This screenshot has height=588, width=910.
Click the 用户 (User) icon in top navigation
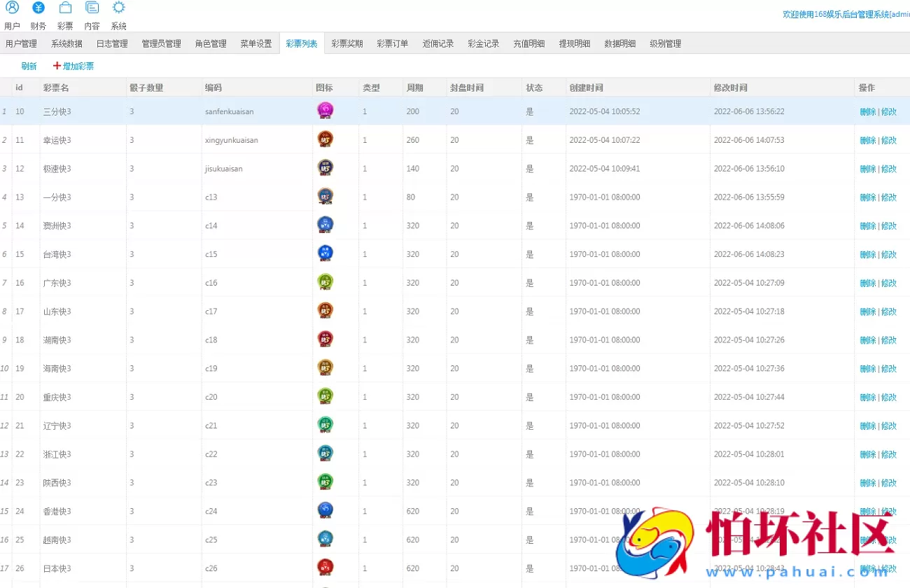[12, 8]
